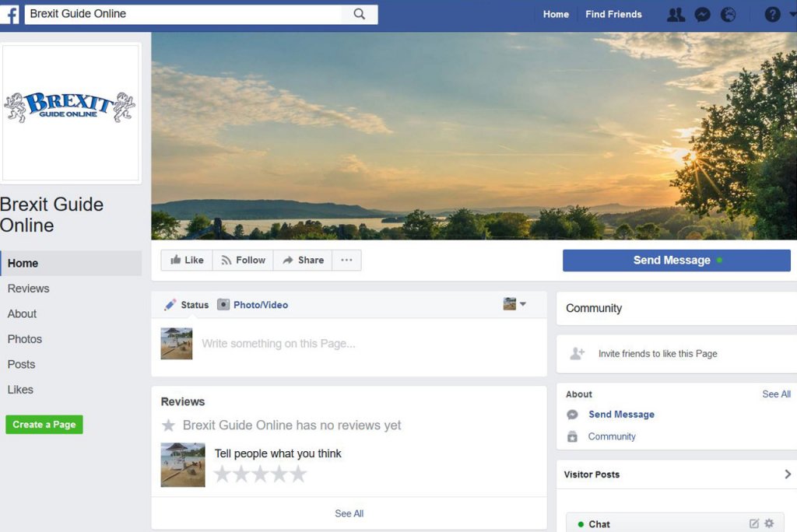
Task: Click the Brexit Guide Online profile logo
Action: tap(70, 112)
